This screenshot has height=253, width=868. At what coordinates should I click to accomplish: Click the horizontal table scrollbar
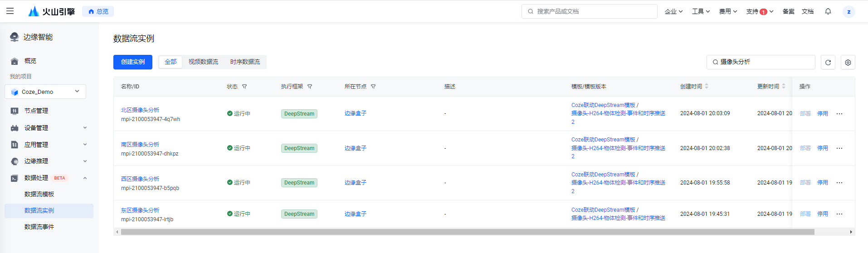pos(468,232)
